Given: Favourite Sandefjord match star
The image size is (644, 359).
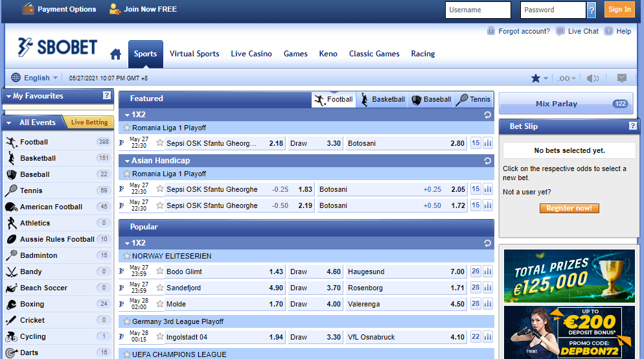Looking at the screenshot, I should [160, 288].
